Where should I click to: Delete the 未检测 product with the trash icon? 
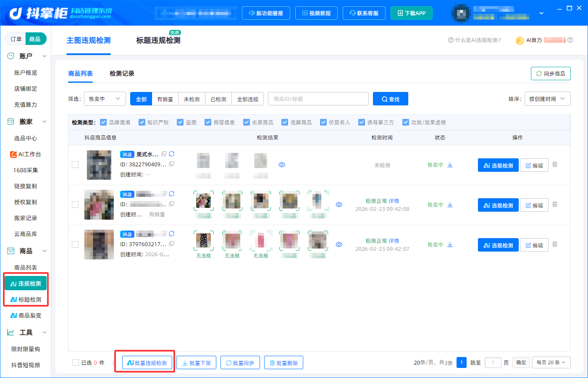point(555,165)
